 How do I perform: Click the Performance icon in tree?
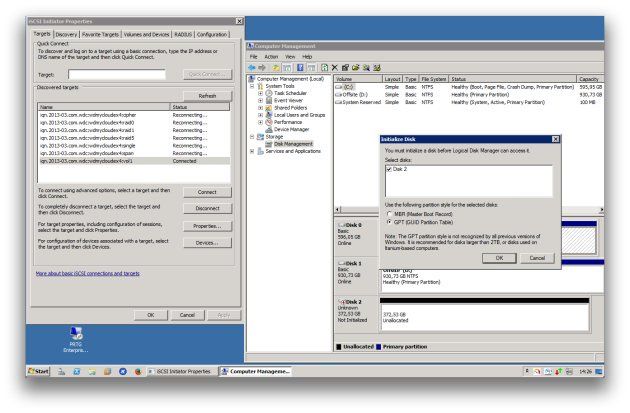(269, 122)
